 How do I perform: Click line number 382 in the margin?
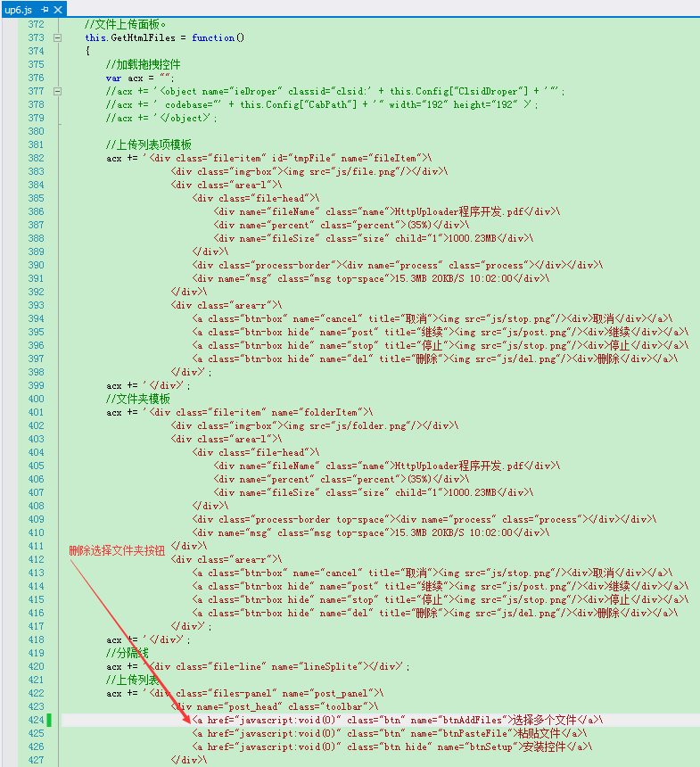click(37, 158)
